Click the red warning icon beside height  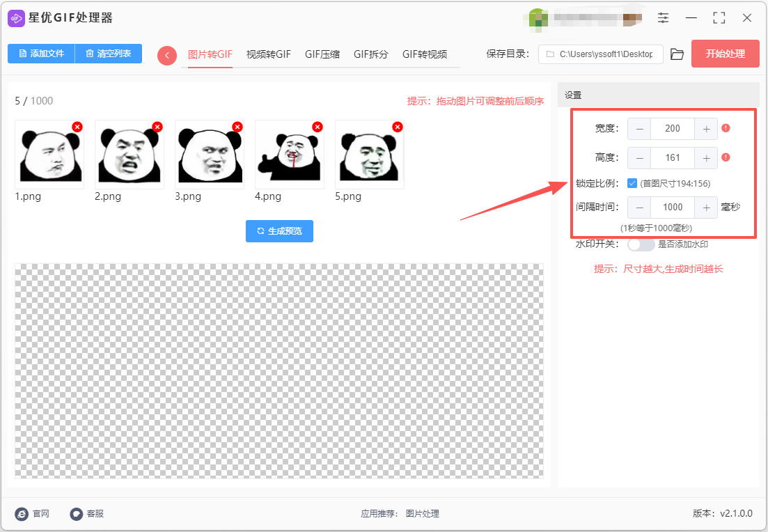point(726,157)
